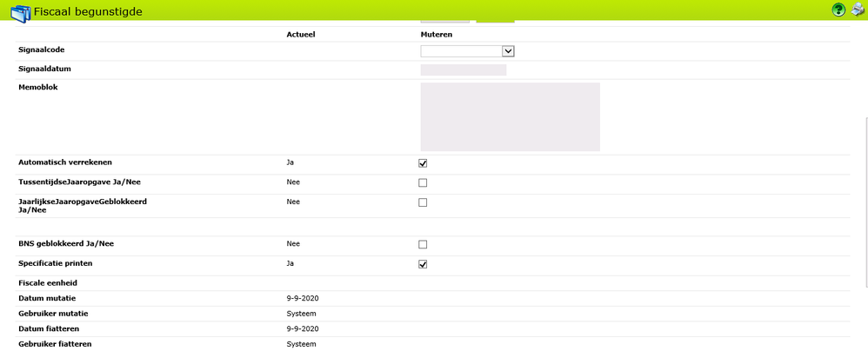This screenshot has width=868, height=351.
Task: Click the printer icon in header
Action: (858, 10)
